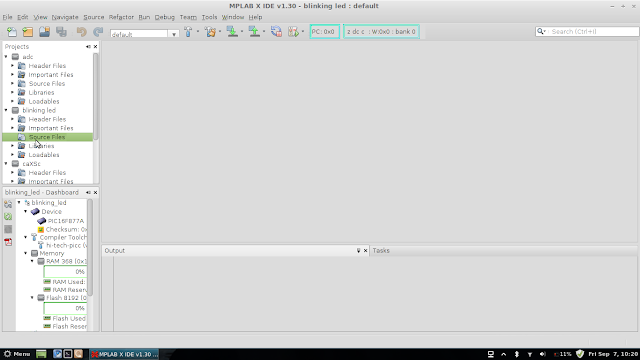Image resolution: width=640 pixels, height=360 pixels.
Task: Open the PDF datasheet icon in Dashboard
Action: tap(8, 242)
